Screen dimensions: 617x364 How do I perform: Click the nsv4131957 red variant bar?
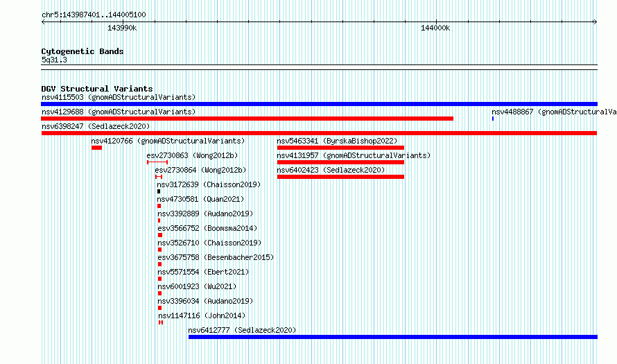click(x=340, y=162)
